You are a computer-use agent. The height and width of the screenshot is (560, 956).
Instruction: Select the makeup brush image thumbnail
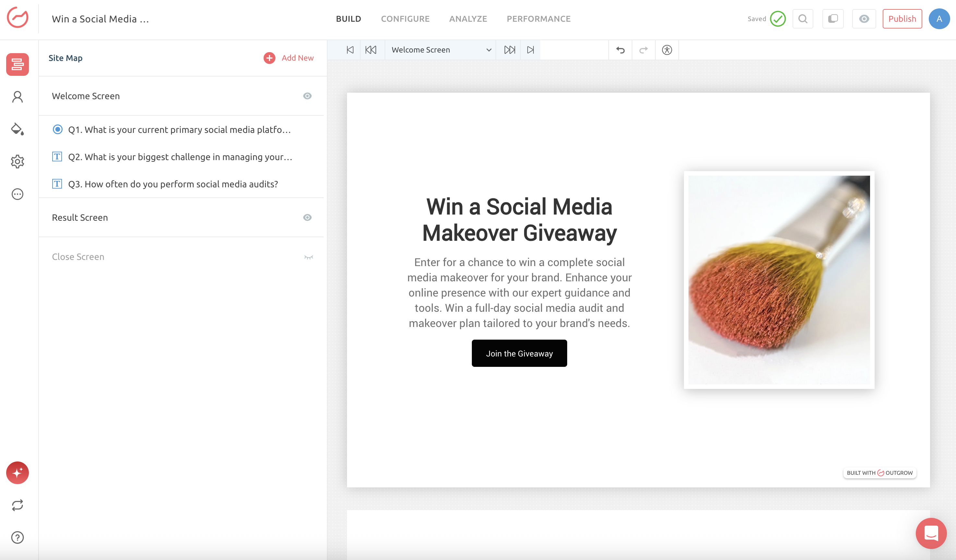779,280
